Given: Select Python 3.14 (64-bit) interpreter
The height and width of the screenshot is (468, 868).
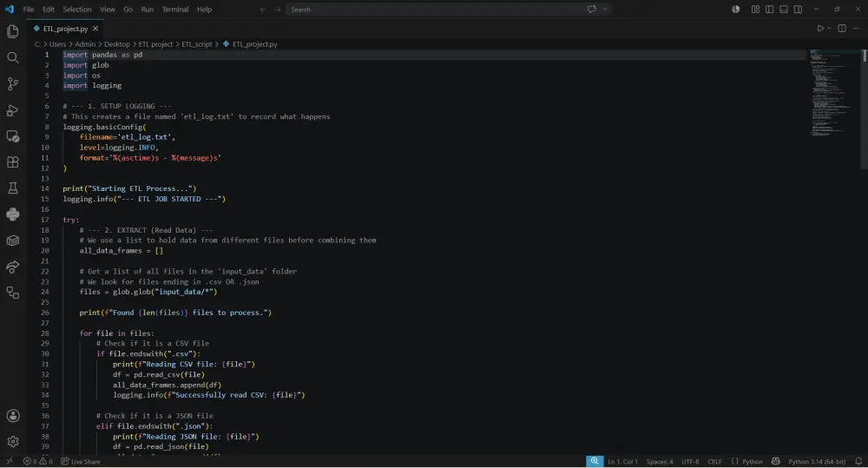Looking at the screenshot, I should [817, 461].
